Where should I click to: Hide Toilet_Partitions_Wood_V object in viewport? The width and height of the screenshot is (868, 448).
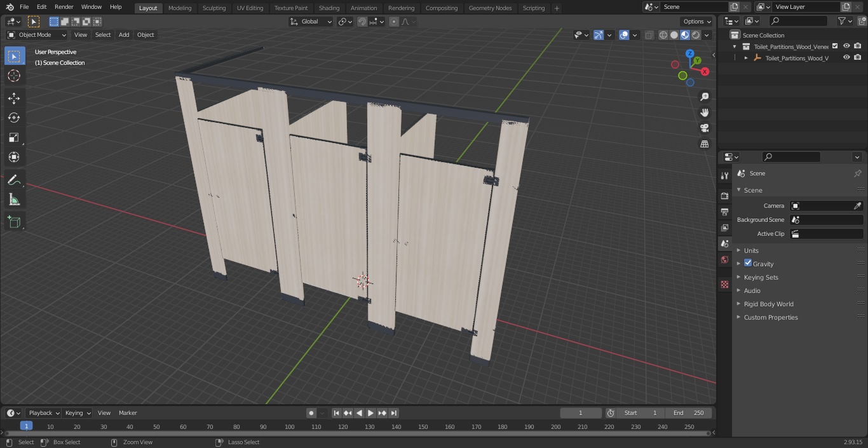(x=846, y=58)
